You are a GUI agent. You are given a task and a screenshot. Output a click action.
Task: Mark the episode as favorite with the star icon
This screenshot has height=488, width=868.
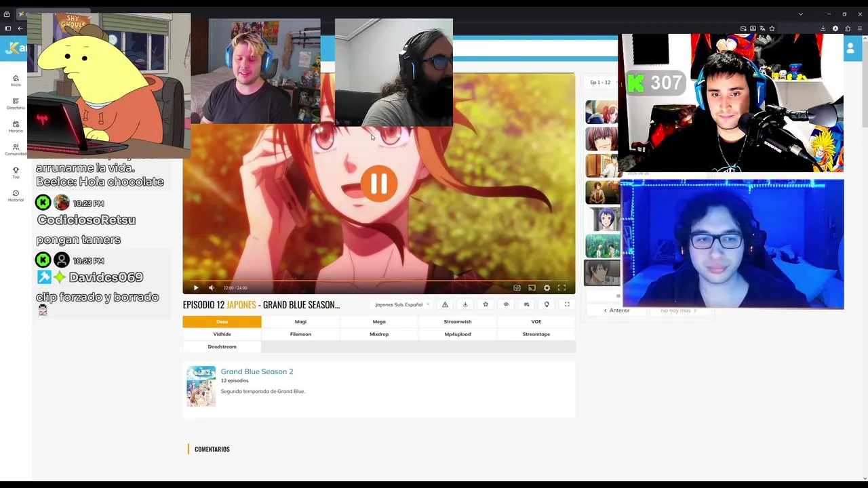[486, 304]
